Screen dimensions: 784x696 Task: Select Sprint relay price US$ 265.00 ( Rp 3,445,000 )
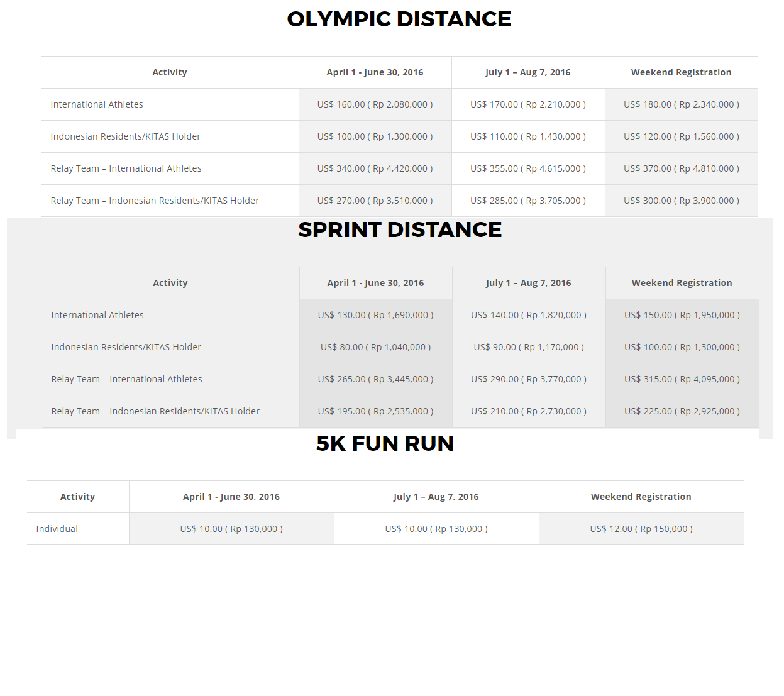pos(375,379)
